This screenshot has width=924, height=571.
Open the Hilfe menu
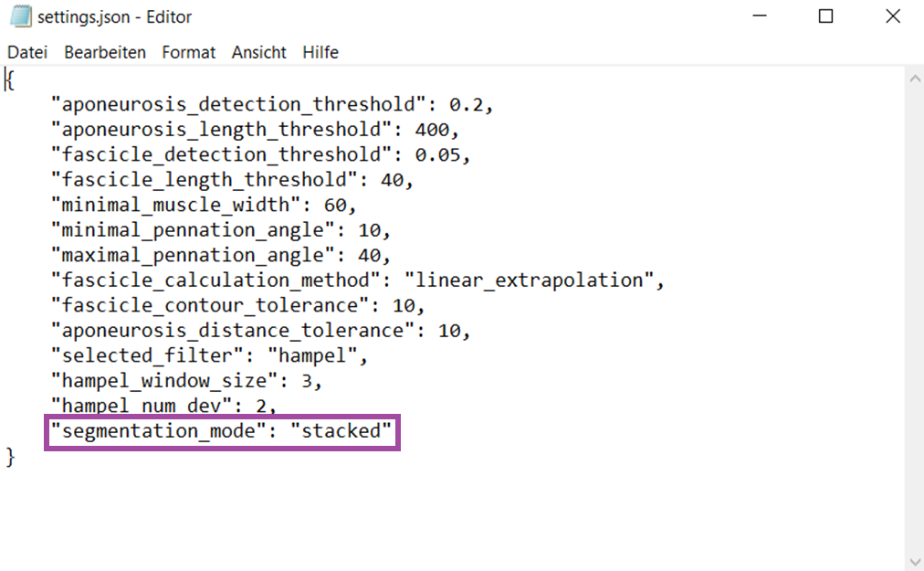[320, 52]
